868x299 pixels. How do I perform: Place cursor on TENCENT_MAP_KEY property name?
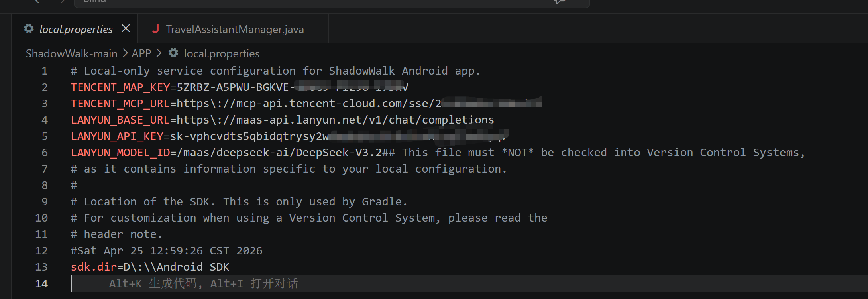tap(120, 87)
